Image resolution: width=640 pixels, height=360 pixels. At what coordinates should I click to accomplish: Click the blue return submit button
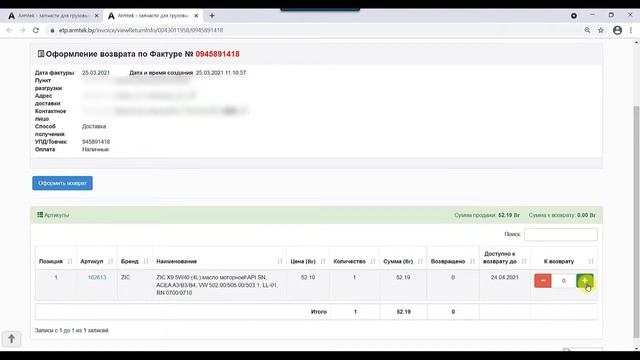(62, 183)
